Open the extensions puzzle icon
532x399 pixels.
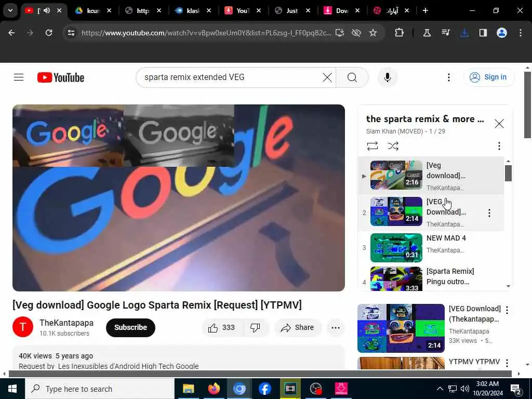click(x=400, y=33)
